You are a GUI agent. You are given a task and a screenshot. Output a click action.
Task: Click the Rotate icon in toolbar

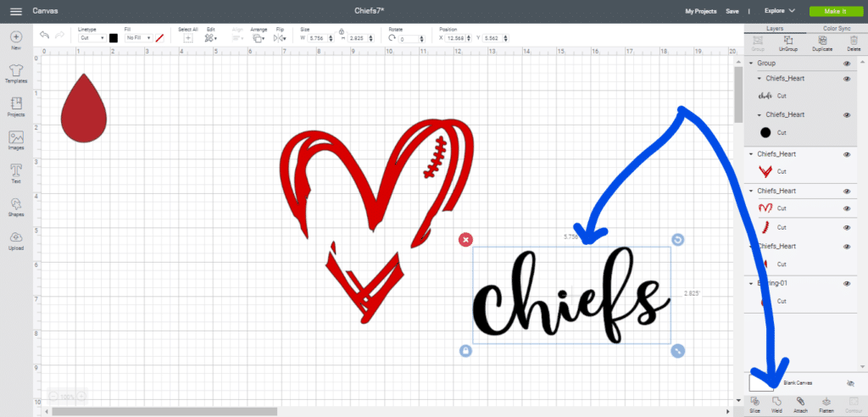tap(392, 38)
